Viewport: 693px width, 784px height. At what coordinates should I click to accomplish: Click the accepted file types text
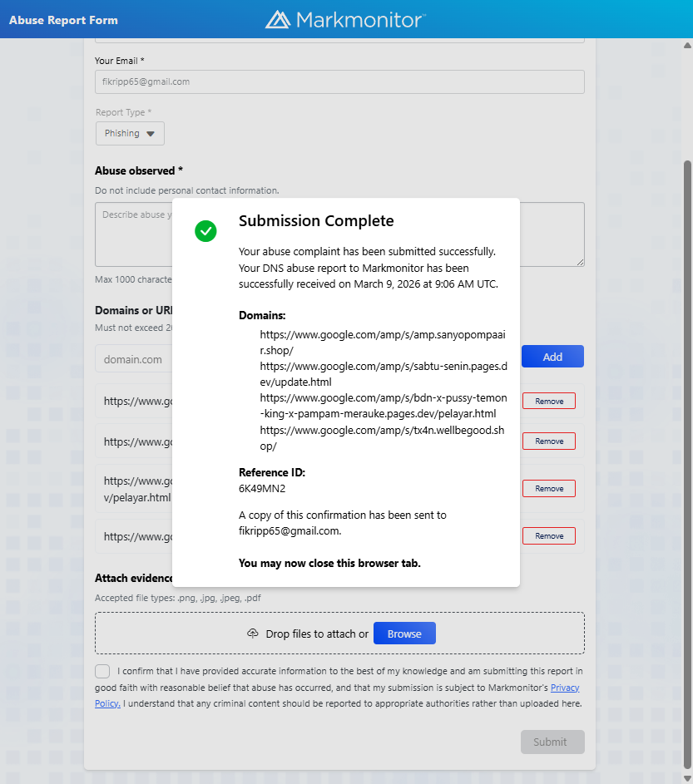[178, 598]
